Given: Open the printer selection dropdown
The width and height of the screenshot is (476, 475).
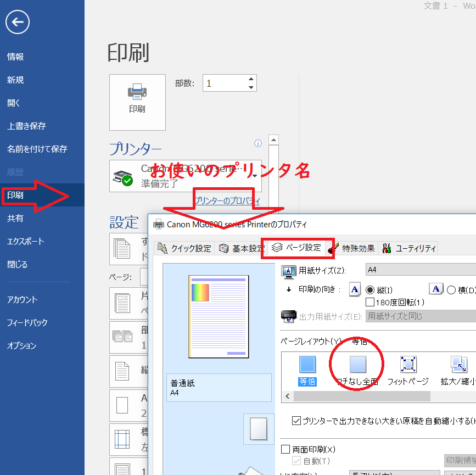Looking at the screenshot, I should coord(186,176).
